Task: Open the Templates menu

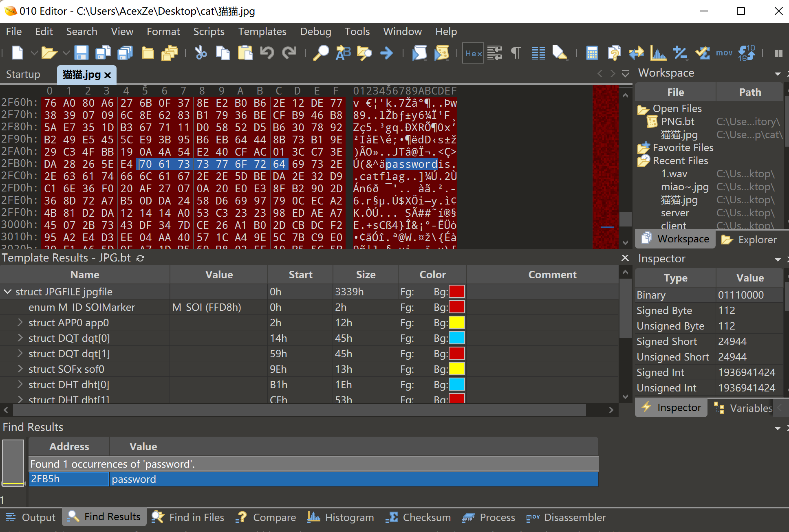Action: click(262, 31)
